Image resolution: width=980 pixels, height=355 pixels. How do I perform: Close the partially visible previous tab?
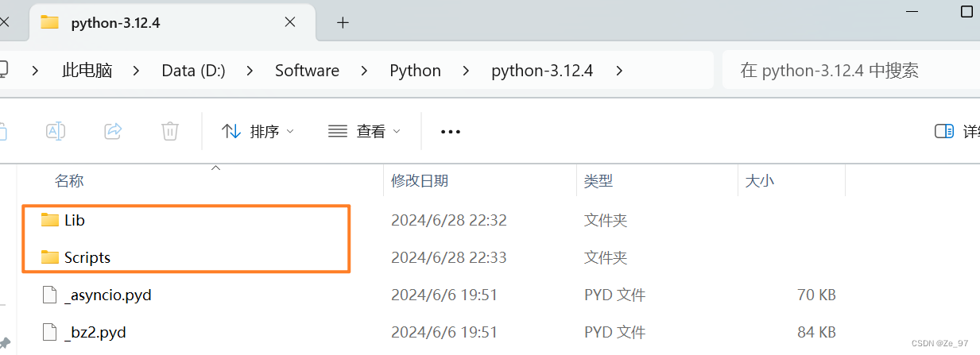[x=5, y=22]
